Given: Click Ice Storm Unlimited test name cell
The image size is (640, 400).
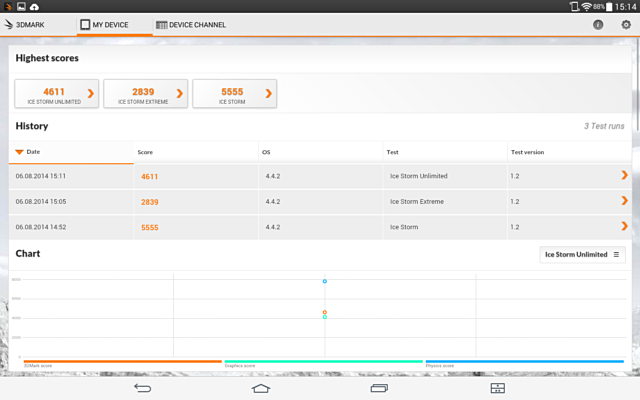Looking at the screenshot, I should 418,176.
